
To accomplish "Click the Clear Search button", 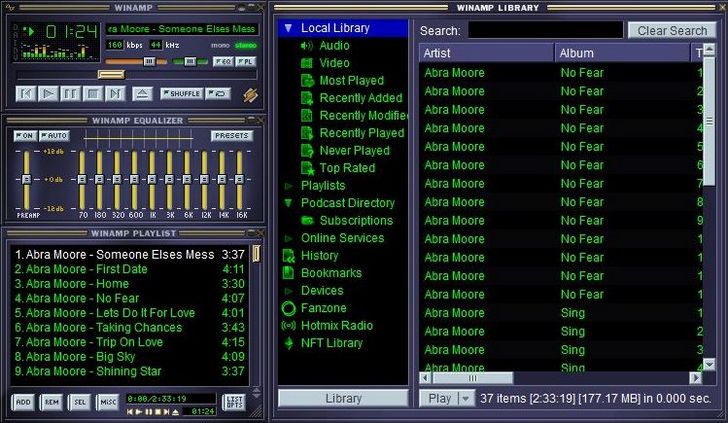I will pyautogui.click(x=672, y=31).
